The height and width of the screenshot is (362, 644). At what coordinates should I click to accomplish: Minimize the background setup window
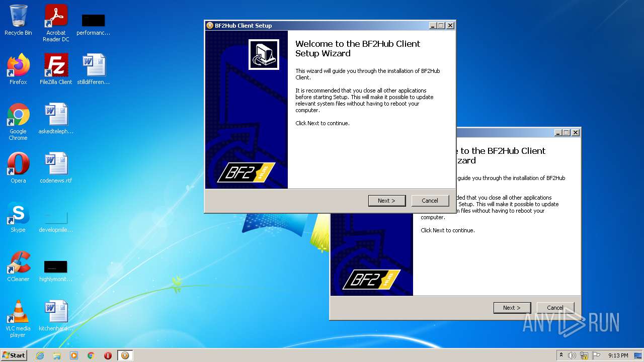(558, 133)
